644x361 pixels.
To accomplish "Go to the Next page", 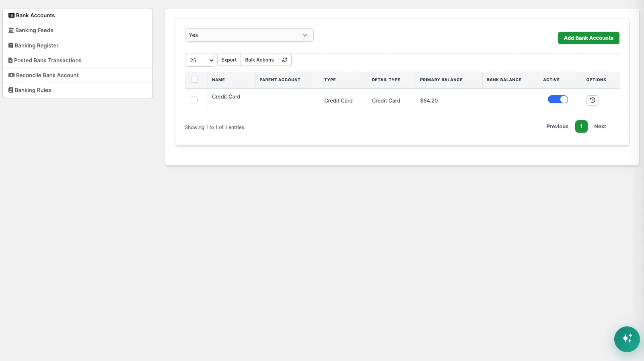I will point(600,126).
